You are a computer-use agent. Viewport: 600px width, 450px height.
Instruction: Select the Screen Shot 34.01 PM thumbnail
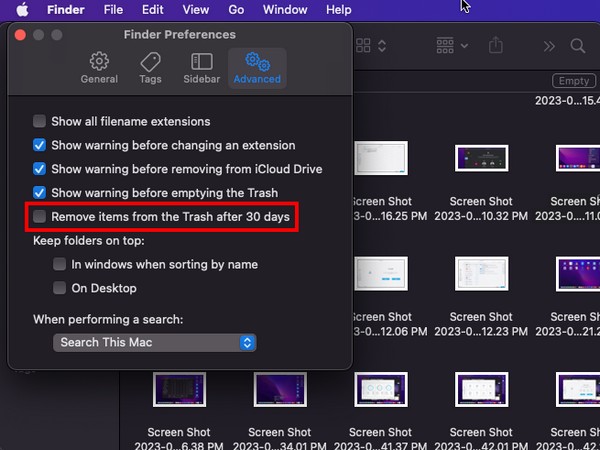point(280,390)
